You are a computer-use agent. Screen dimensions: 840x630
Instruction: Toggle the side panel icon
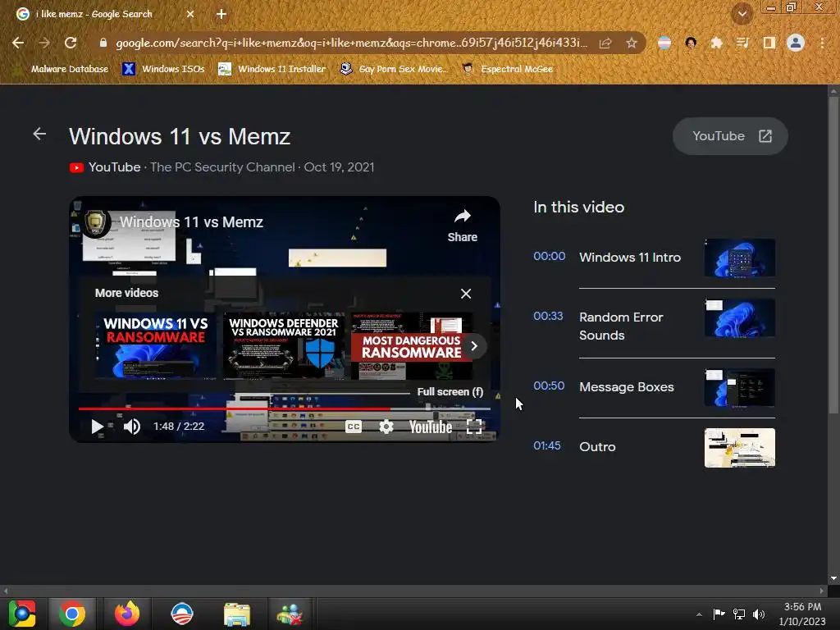[769, 43]
